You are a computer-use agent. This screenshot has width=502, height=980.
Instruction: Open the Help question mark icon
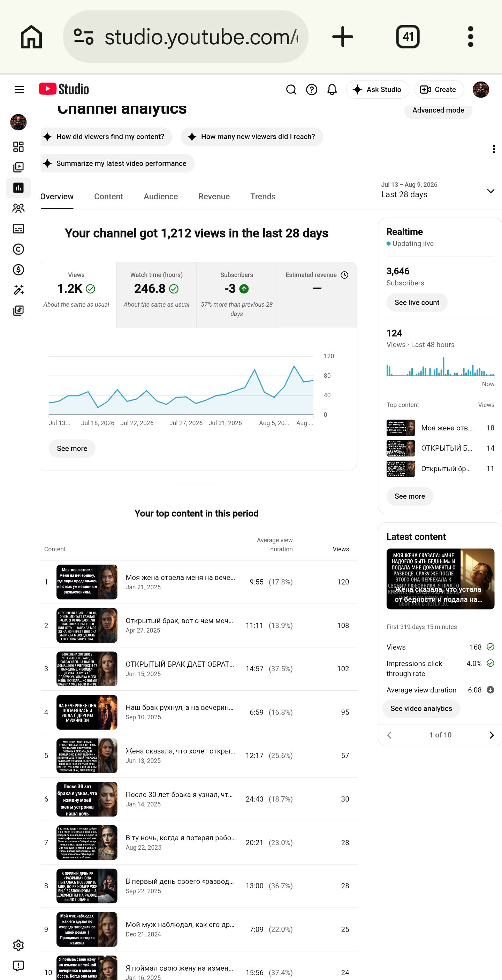click(312, 90)
